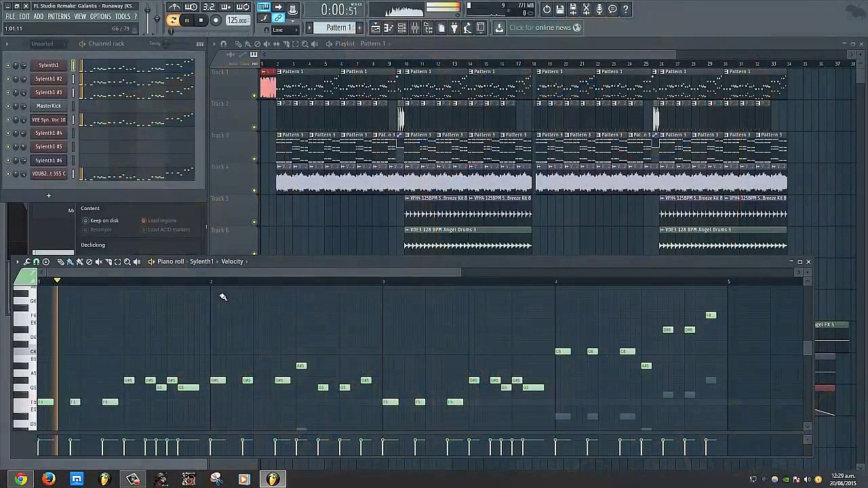Toggle piano roll snap magnet icon
868x488 pixels.
37,262
